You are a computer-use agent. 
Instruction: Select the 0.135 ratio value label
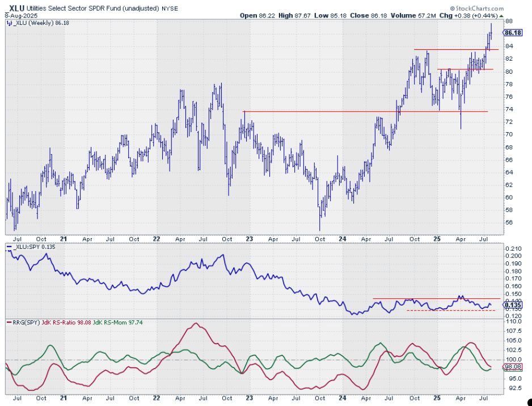point(512,304)
